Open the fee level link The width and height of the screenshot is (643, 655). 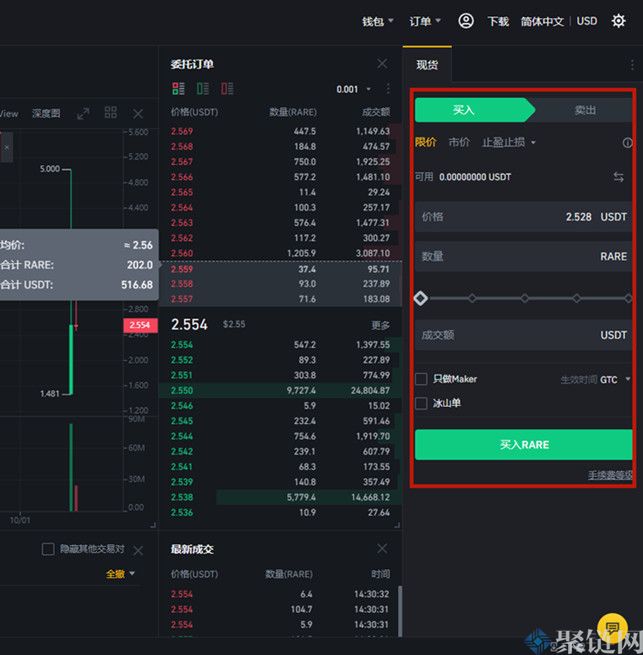610,475
